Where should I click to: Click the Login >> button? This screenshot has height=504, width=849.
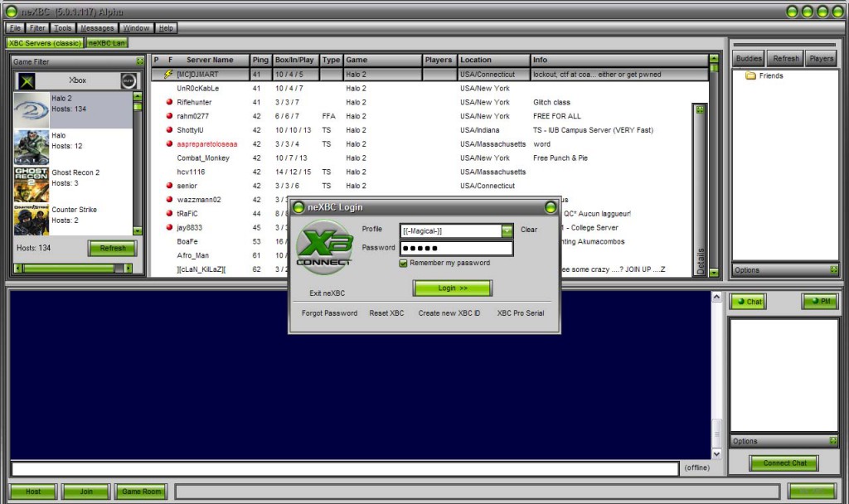[453, 288]
